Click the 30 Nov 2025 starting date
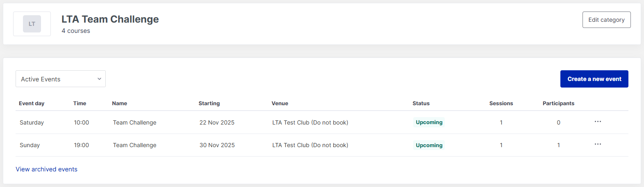The height and width of the screenshot is (187, 644). 217,145
